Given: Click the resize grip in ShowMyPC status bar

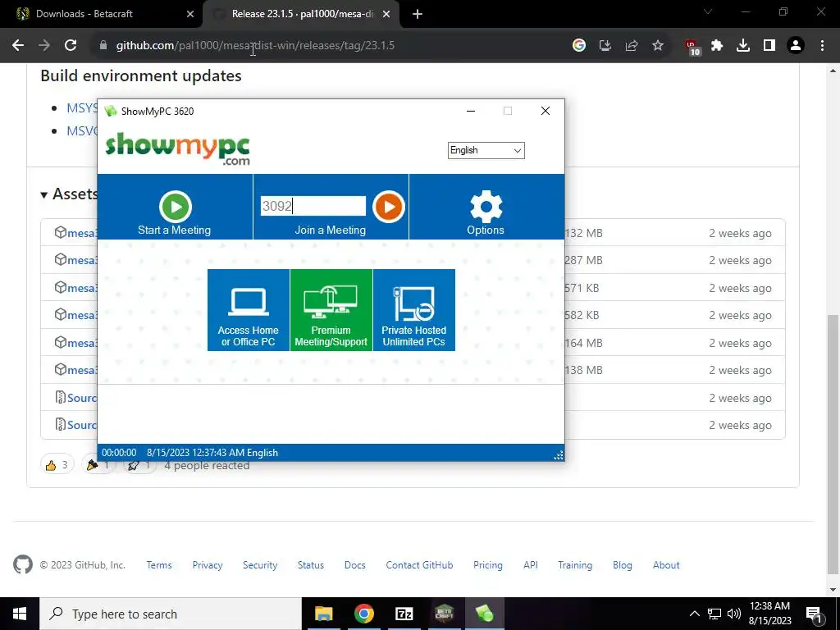Looking at the screenshot, I should tap(558, 454).
